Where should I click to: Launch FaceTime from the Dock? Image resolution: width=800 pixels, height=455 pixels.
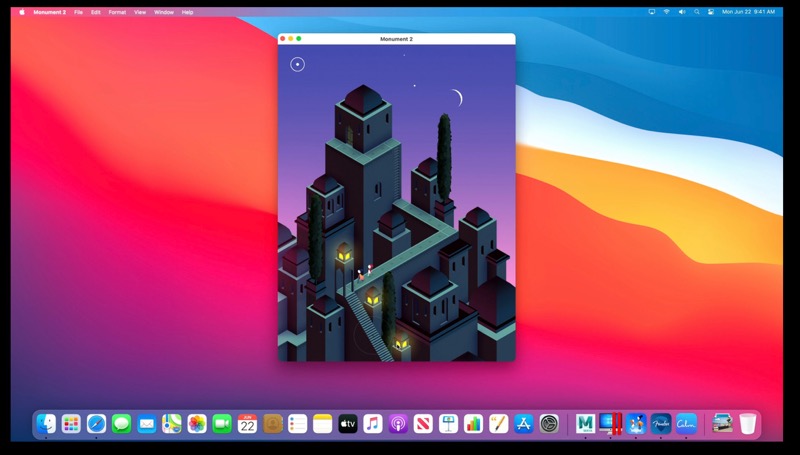tap(222, 423)
